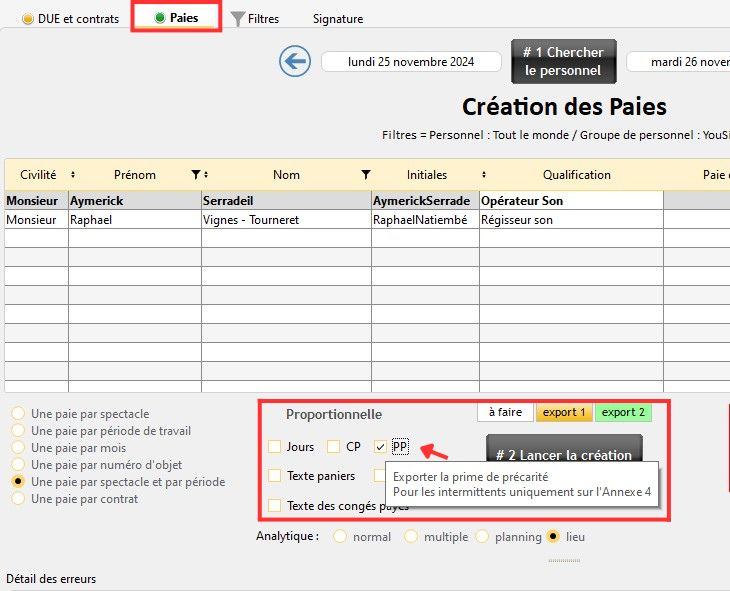Image resolution: width=730 pixels, height=591 pixels.
Task: Choose the 'planning' Analytique radio button
Action: point(483,537)
